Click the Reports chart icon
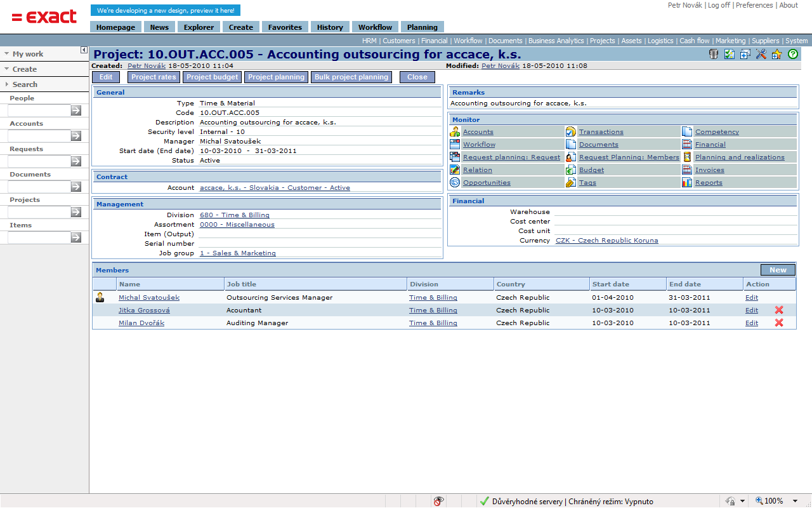Screen dimensions: 812x508 tap(687, 182)
